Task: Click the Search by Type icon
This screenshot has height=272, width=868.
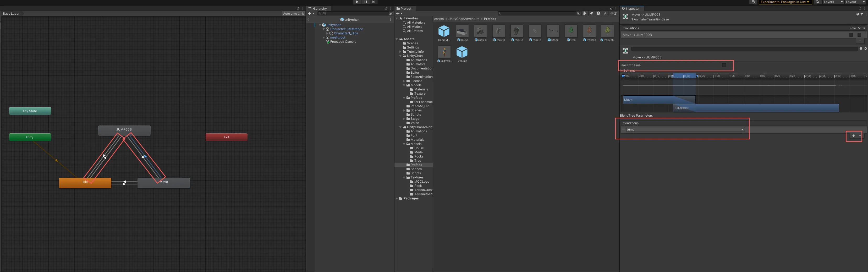Action: (x=585, y=13)
